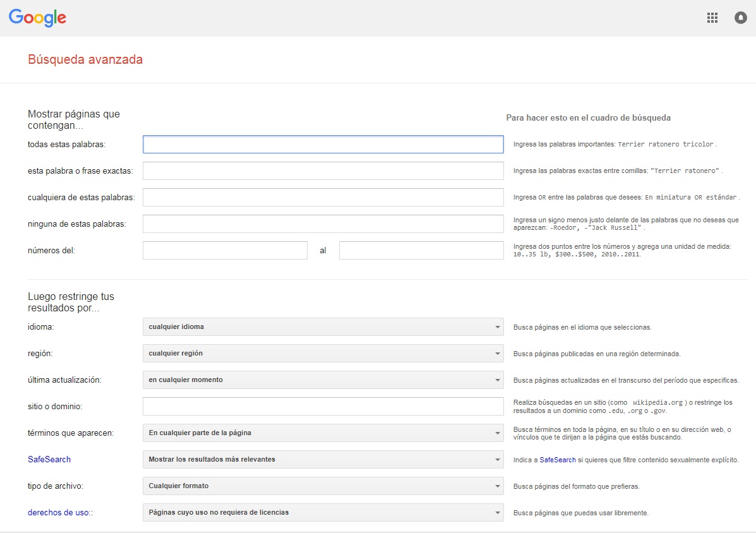Expand the última actualización dropdown

pos(323,380)
